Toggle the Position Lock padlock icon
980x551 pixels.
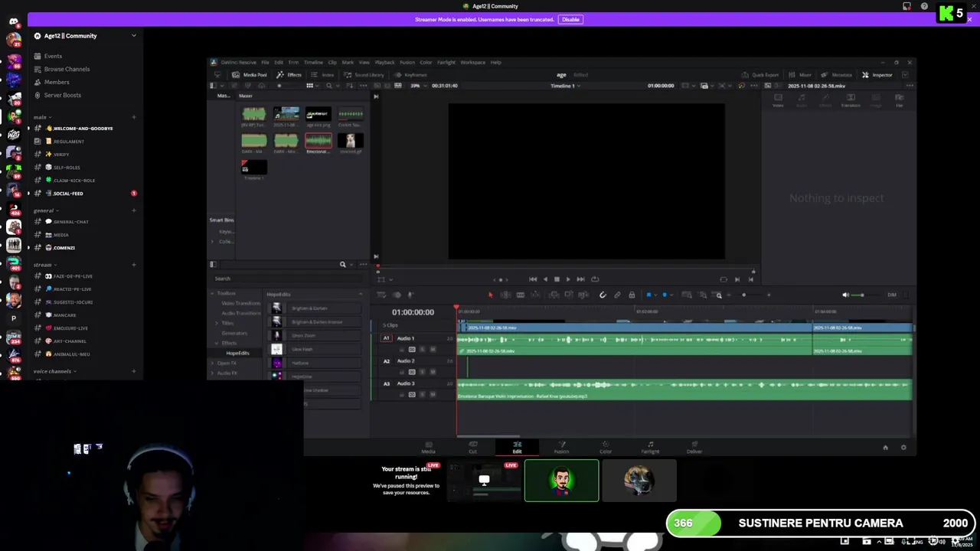tap(632, 295)
